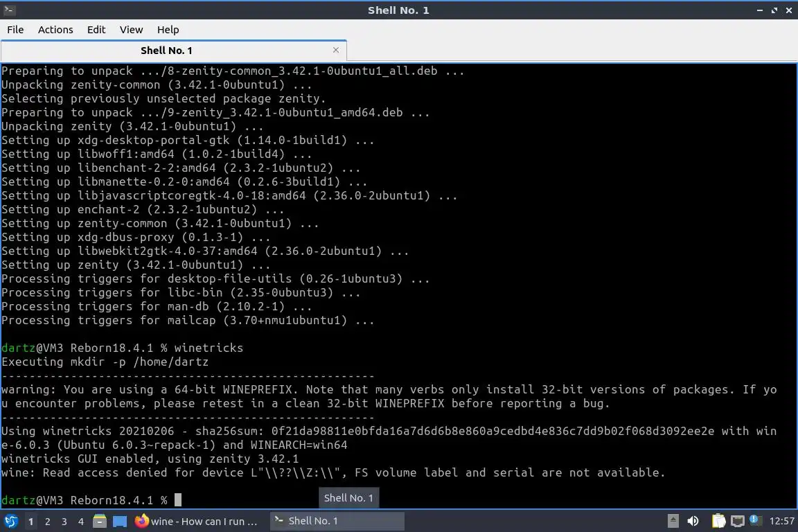Click 'Unpacking zenity-common' line
This screenshot has height=532, width=798.
click(x=157, y=85)
